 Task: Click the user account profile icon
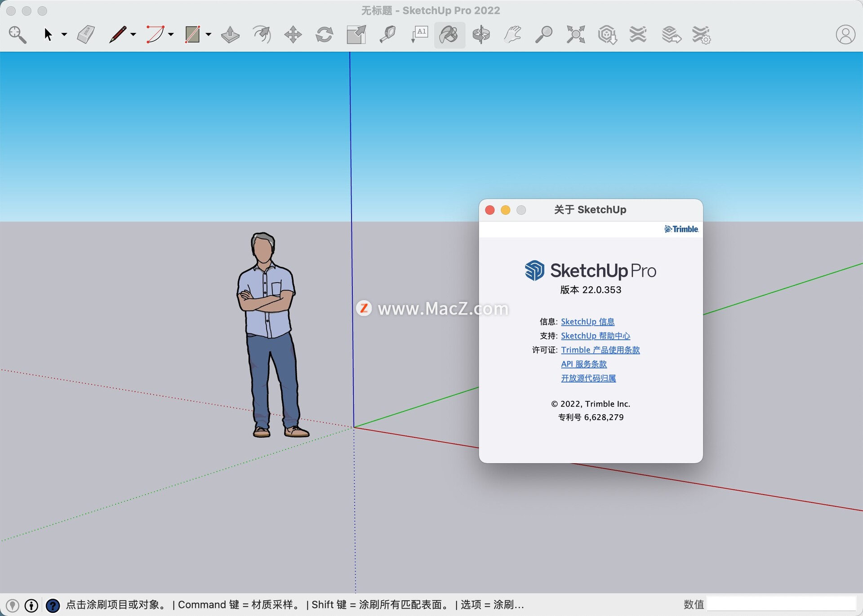click(845, 35)
